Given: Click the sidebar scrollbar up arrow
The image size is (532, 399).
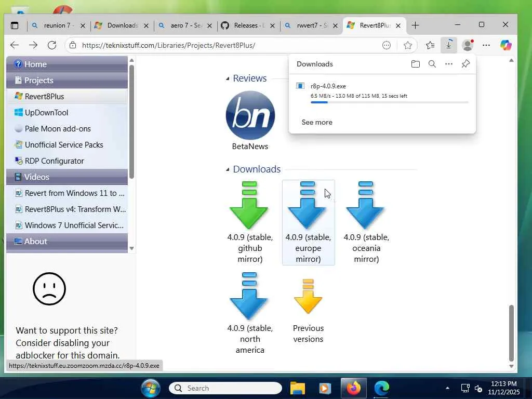Looking at the screenshot, I should pos(131,60).
